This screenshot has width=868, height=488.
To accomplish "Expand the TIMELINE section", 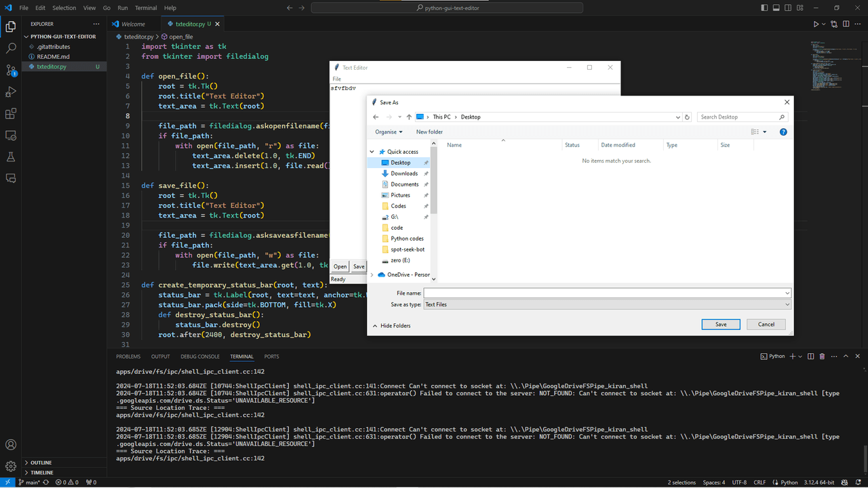I will [41, 472].
